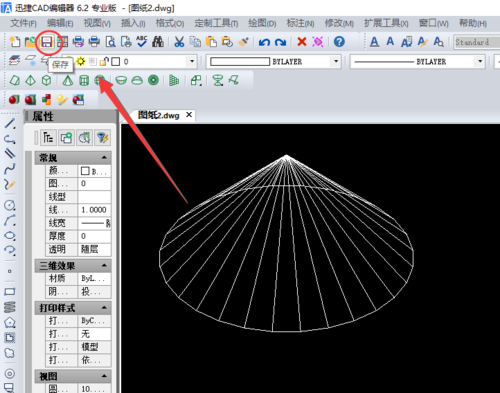This screenshot has height=393, width=500.
Task: Click the 透明 随层 value
Action: point(94,249)
